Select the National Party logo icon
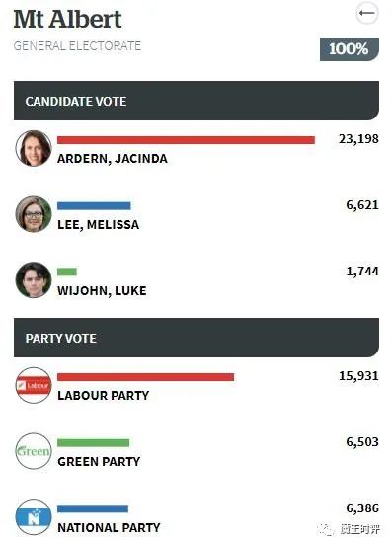392x547 pixels. point(34,517)
